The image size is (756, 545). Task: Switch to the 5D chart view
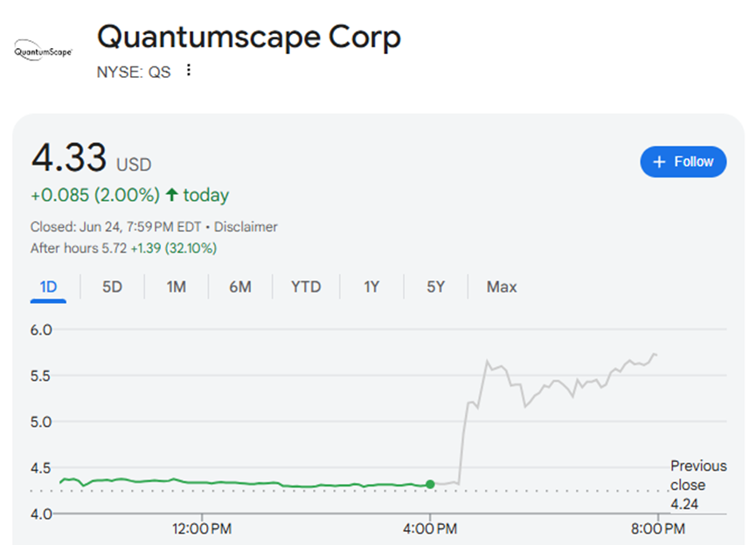(x=111, y=286)
